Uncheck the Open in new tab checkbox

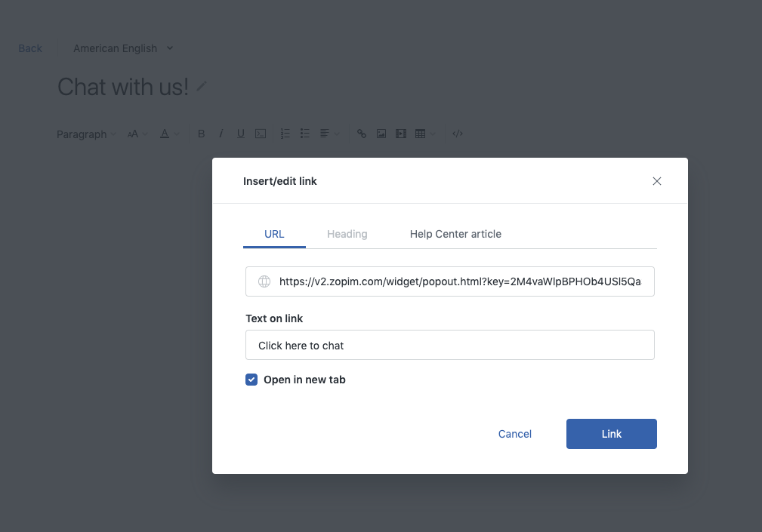click(251, 380)
